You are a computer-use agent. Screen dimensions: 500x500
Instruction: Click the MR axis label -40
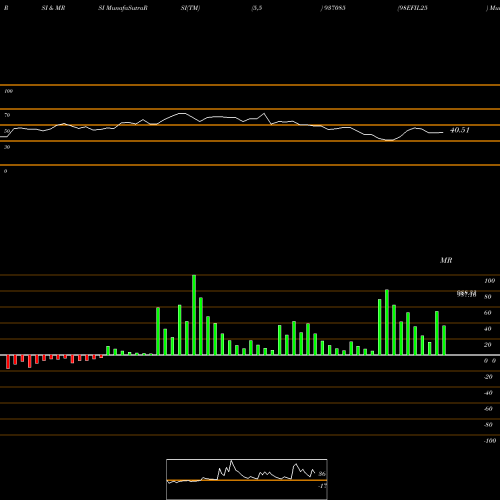[488, 393]
